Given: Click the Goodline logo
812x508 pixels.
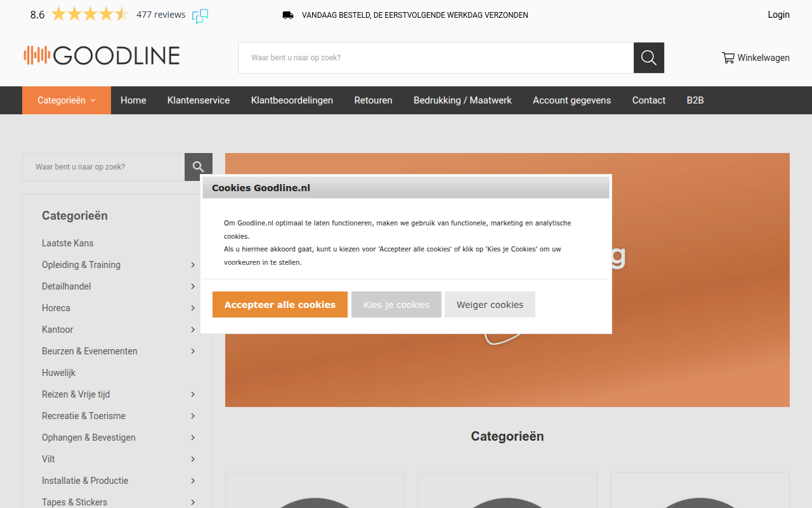Looking at the screenshot, I should coord(101,55).
